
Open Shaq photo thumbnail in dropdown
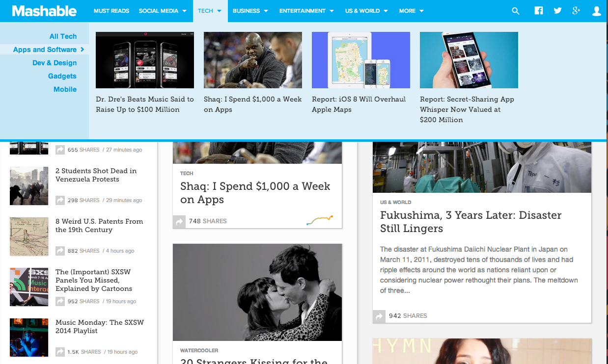point(253,60)
